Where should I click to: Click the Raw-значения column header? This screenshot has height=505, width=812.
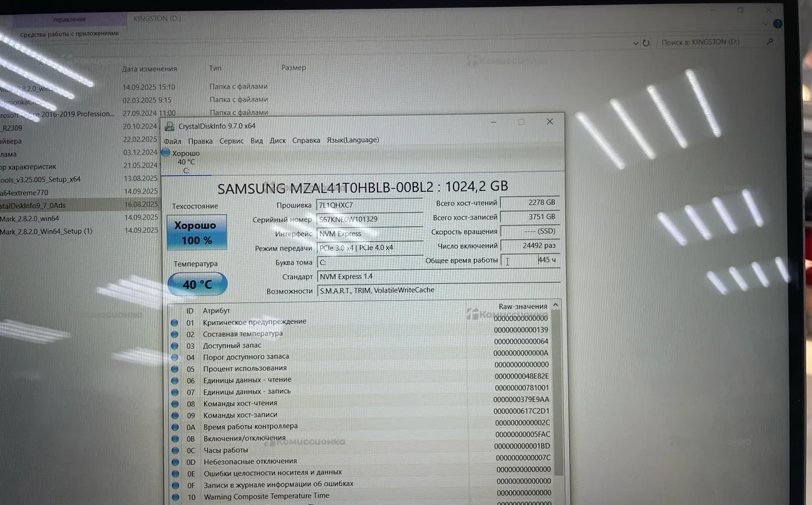pyautogui.click(x=523, y=306)
